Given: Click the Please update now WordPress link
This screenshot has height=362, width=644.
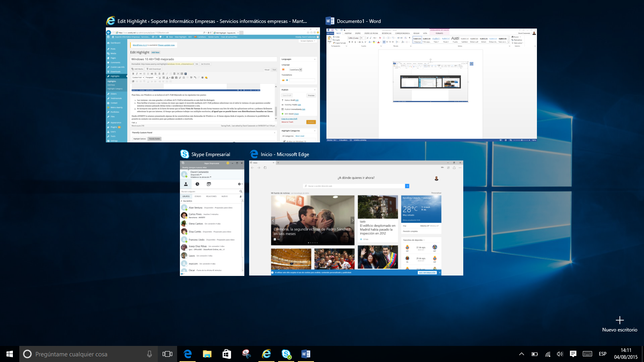Looking at the screenshot, I should tap(166, 45).
